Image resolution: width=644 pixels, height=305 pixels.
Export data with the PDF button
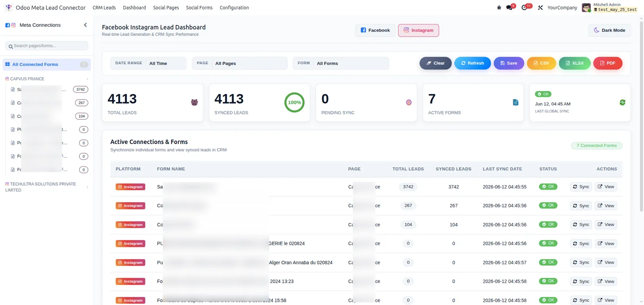pos(608,63)
